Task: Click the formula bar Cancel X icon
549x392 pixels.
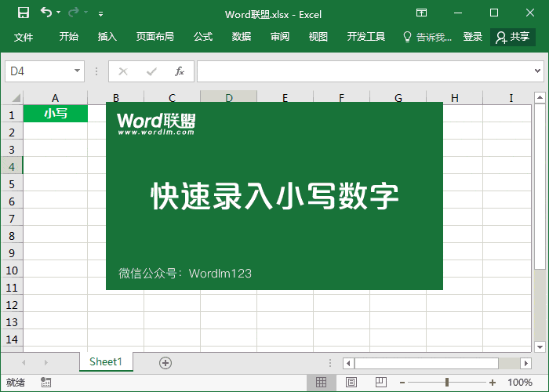Action: (123, 71)
